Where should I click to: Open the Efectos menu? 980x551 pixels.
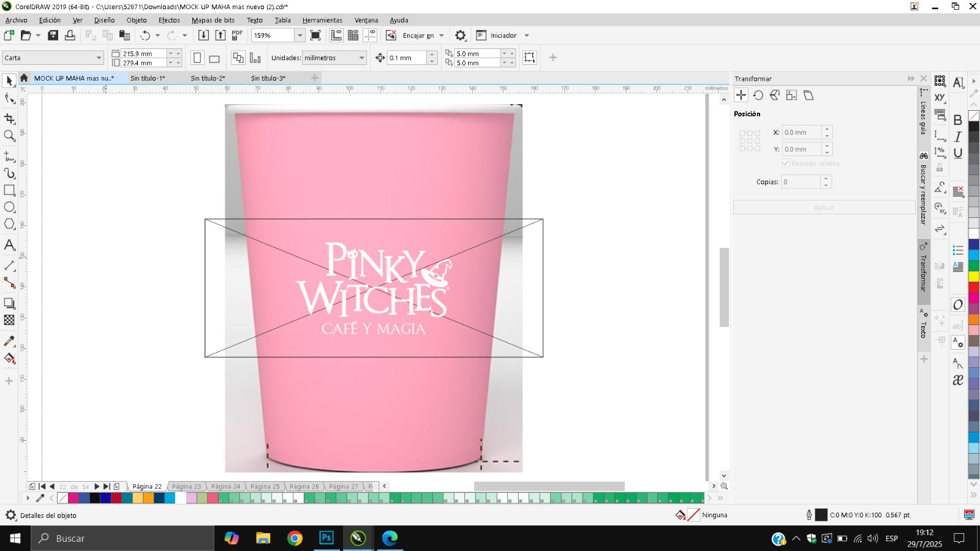point(169,20)
